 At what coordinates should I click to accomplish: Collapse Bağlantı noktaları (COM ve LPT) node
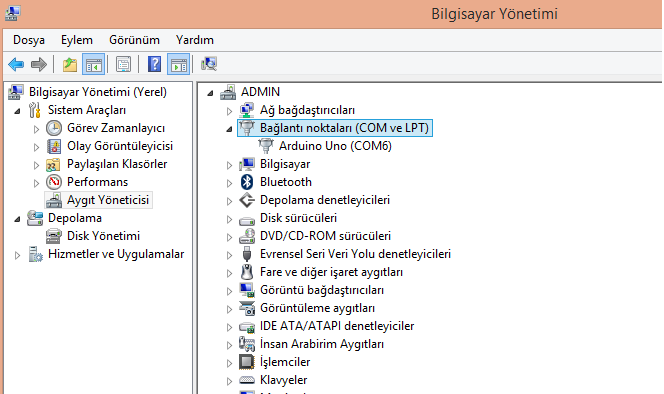click(x=229, y=129)
